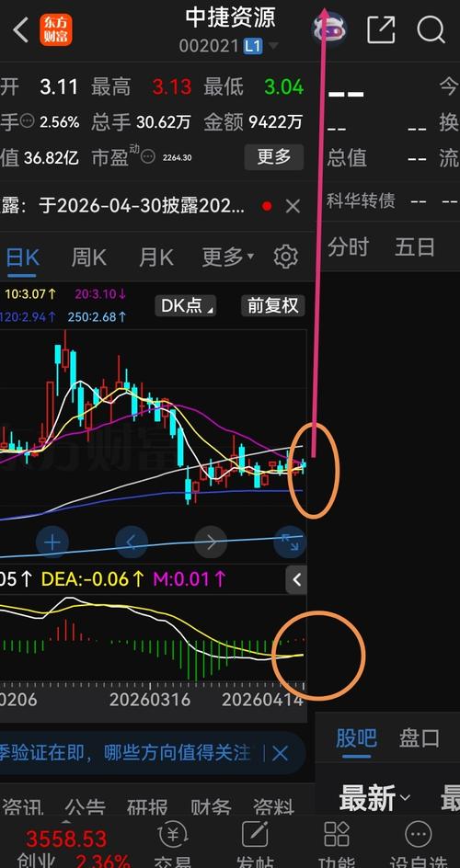Expand chart to fullscreen icon

pos(290,542)
